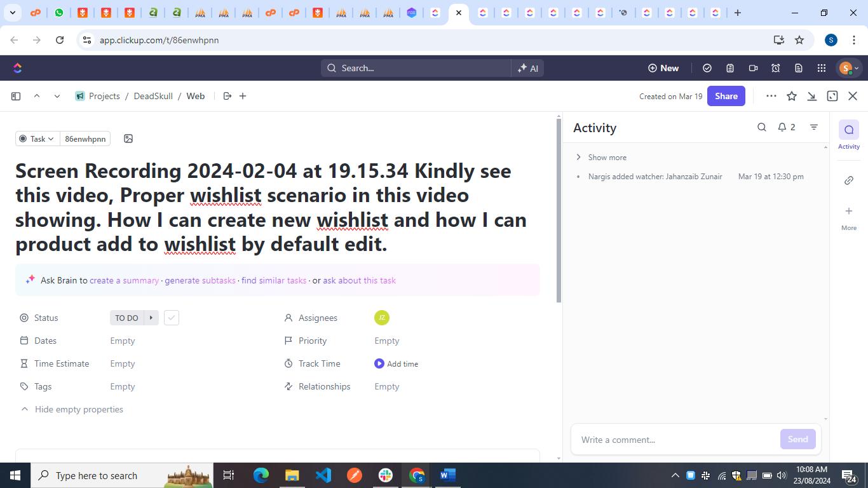Select the Activity tab in sidebar
868x488 pixels.
coord(848,135)
